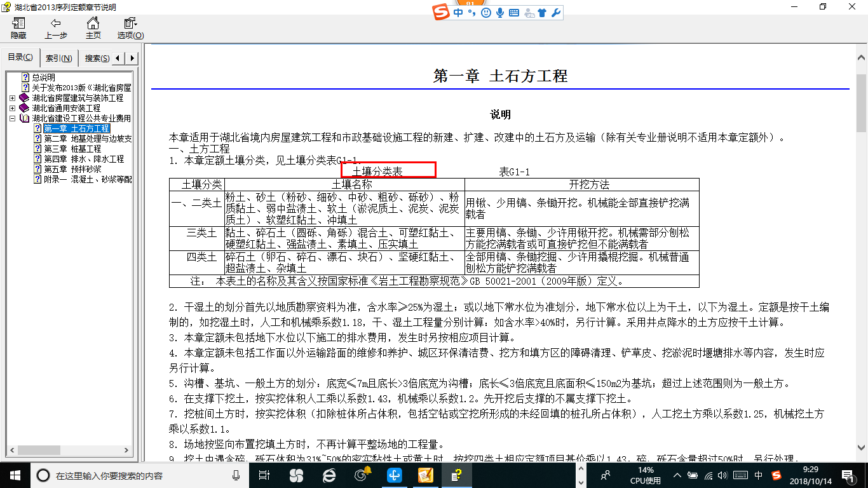Open the Sogou soft keyboard icon
868x488 pixels.
[x=513, y=13]
